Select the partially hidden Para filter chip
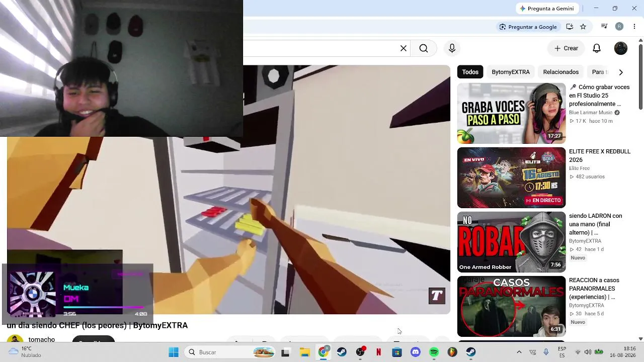The width and height of the screenshot is (644, 362). [x=599, y=72]
